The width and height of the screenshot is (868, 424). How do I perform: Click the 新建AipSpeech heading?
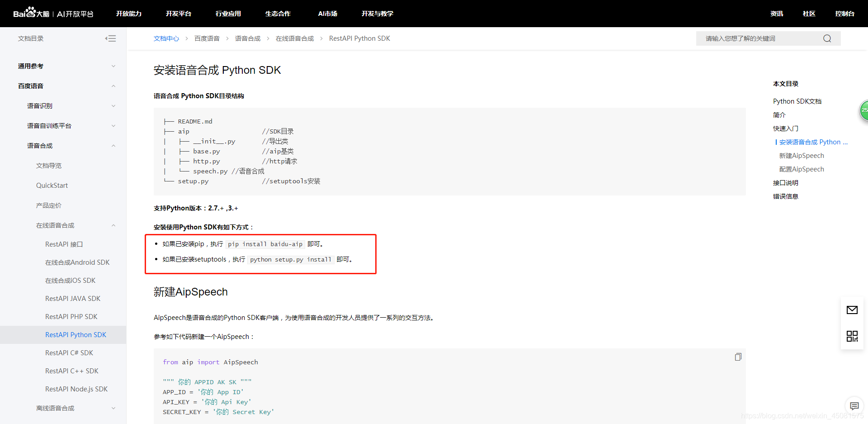191,292
